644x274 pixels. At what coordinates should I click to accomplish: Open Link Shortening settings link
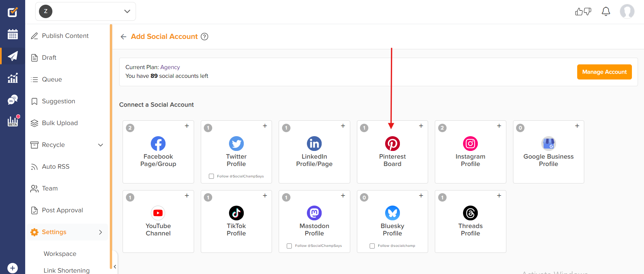click(66, 270)
